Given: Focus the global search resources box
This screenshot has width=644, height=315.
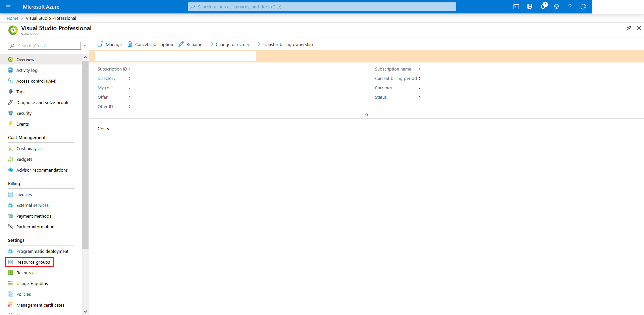Looking at the screenshot, I should (322, 7).
